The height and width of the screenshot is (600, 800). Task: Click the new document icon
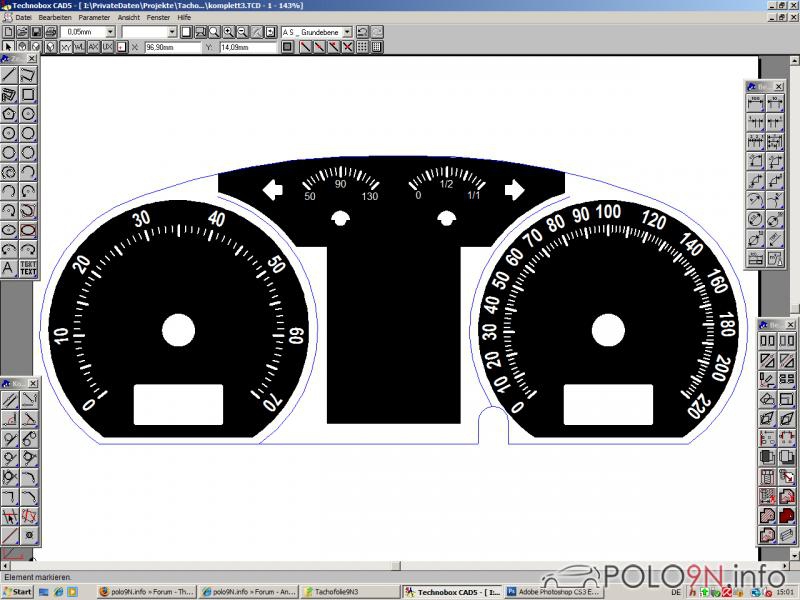click(8, 32)
